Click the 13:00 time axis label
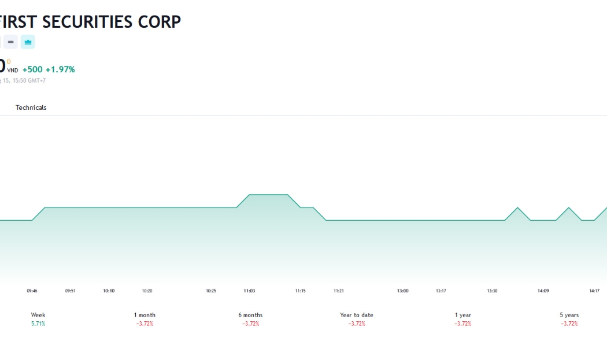This screenshot has width=607, height=364. click(x=402, y=291)
